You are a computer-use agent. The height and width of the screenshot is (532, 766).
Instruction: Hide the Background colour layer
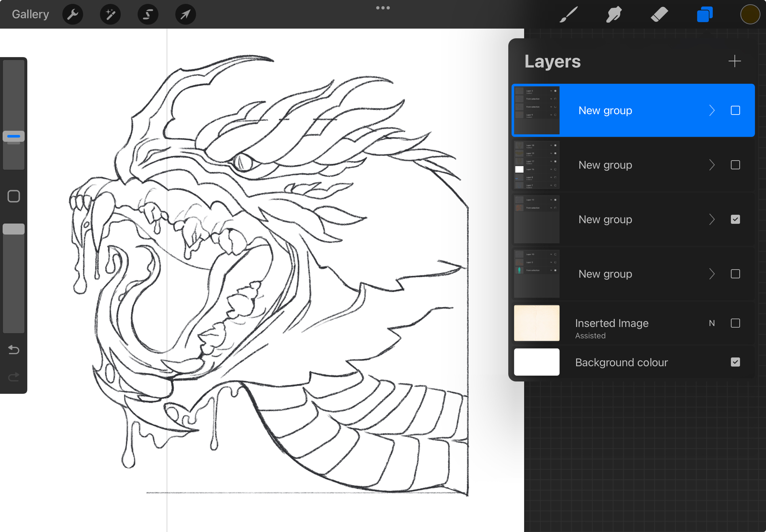tap(735, 362)
